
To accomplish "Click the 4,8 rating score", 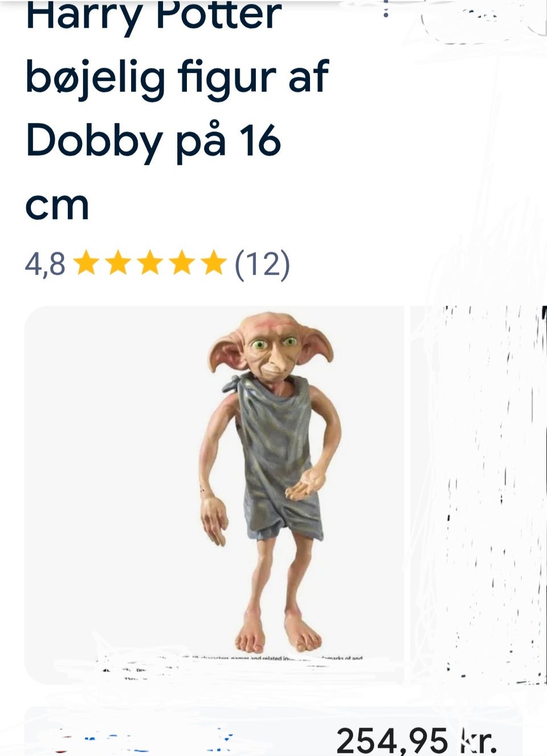I will point(45,265).
